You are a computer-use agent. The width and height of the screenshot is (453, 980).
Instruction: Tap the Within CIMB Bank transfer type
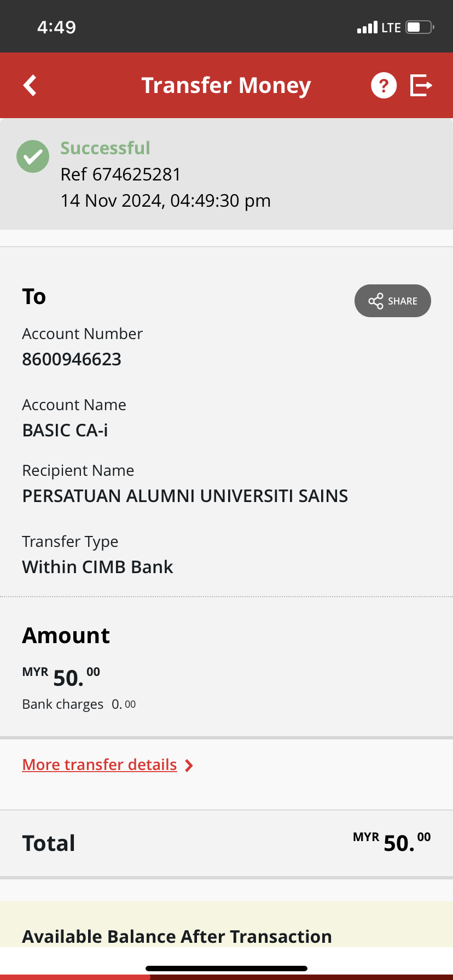click(97, 567)
